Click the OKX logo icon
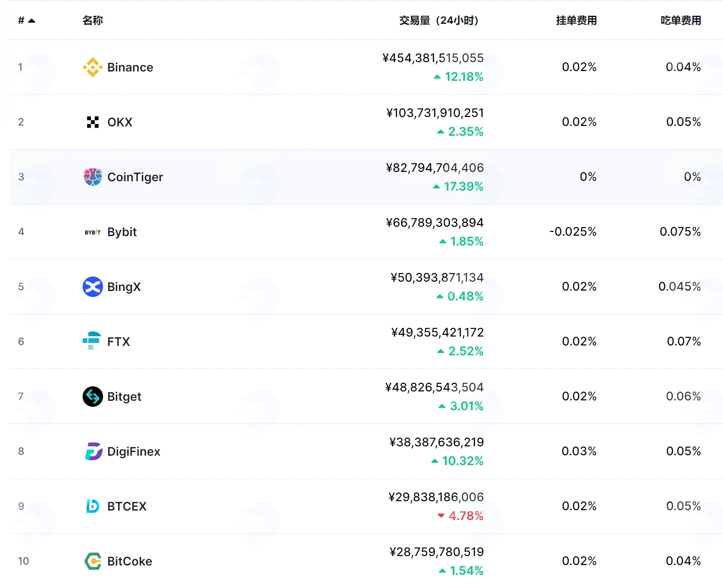Image resolution: width=723 pixels, height=588 pixels. coord(92,122)
